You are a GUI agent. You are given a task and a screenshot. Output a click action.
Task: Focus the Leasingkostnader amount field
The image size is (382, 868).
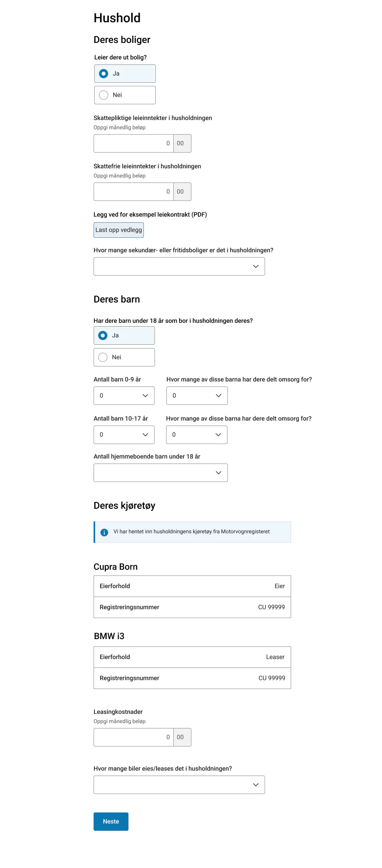[133, 737]
